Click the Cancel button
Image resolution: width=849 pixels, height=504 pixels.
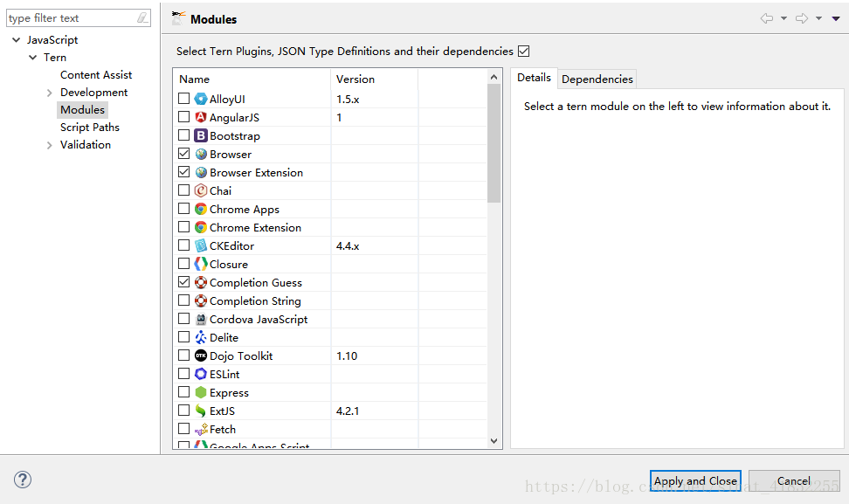(x=794, y=480)
